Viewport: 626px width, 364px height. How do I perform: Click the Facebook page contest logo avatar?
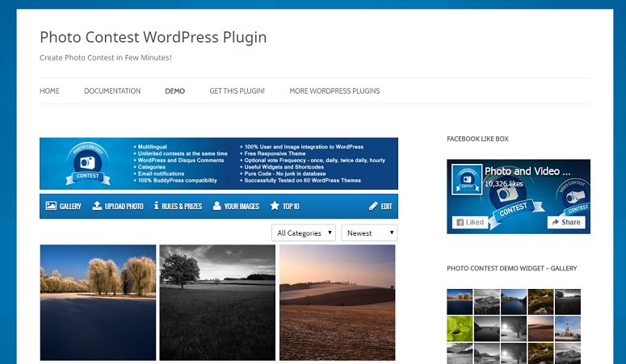coord(467,179)
